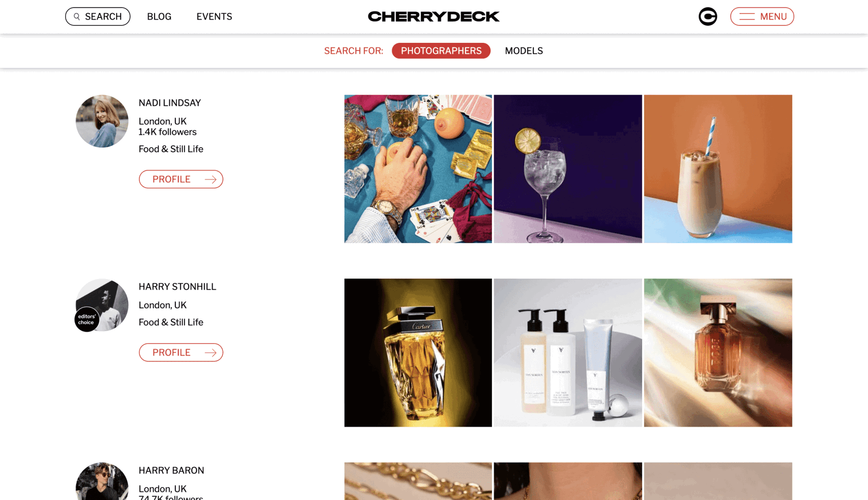Click the magnifier icon in Search button
Screen dimensions: 868x500
77,17
